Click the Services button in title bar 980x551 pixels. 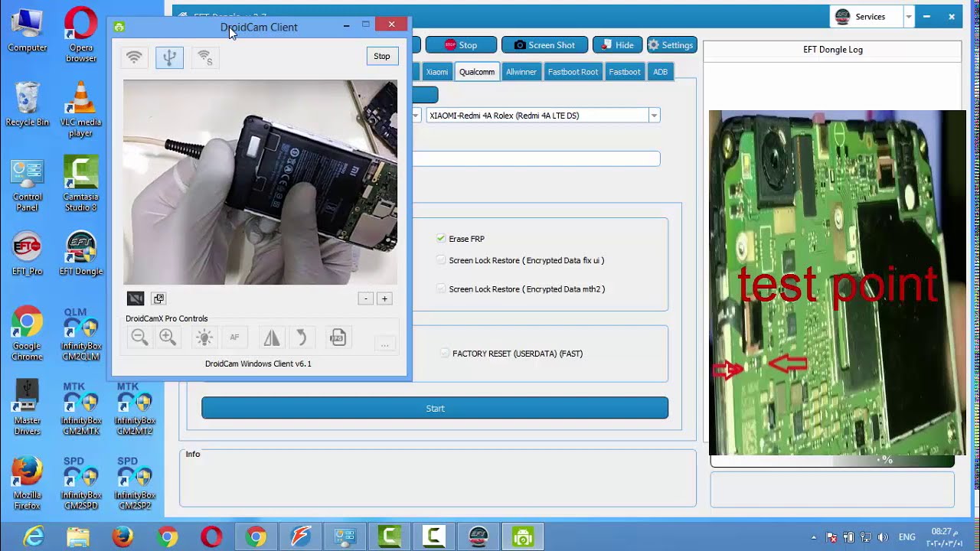pos(866,16)
